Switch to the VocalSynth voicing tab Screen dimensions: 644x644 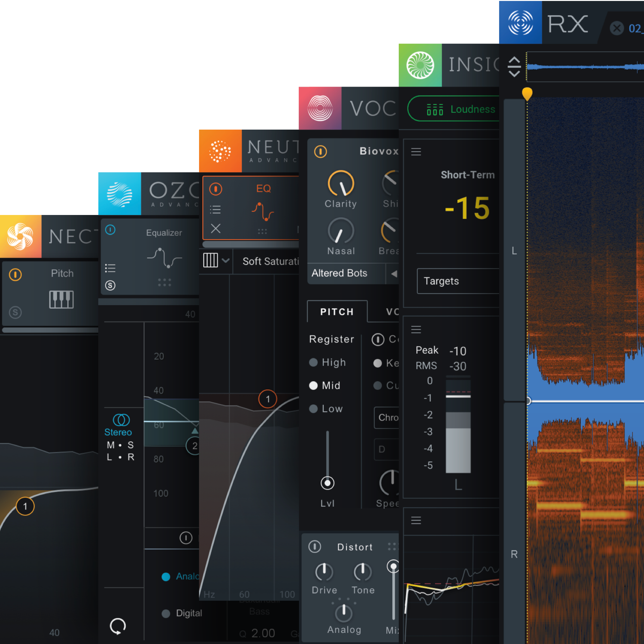pyautogui.click(x=392, y=312)
